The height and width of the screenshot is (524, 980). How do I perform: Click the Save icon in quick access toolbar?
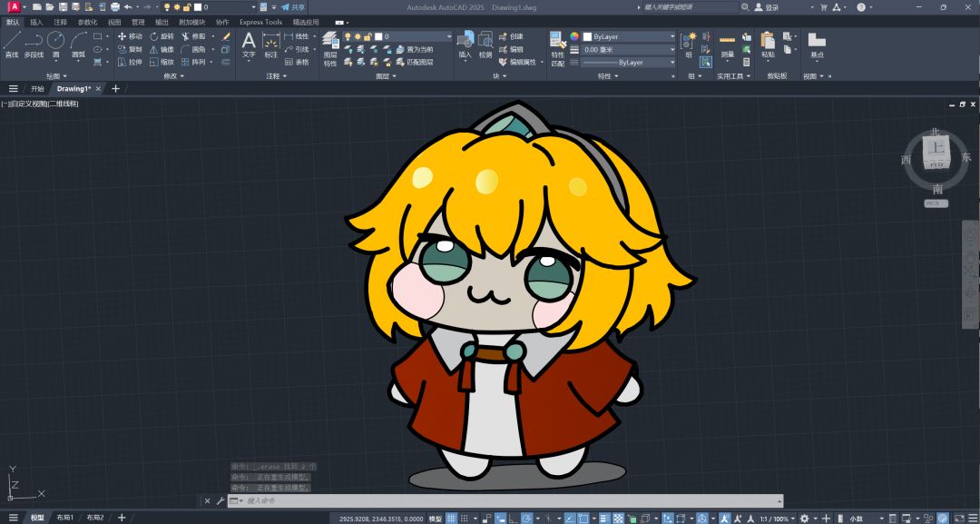click(64, 7)
